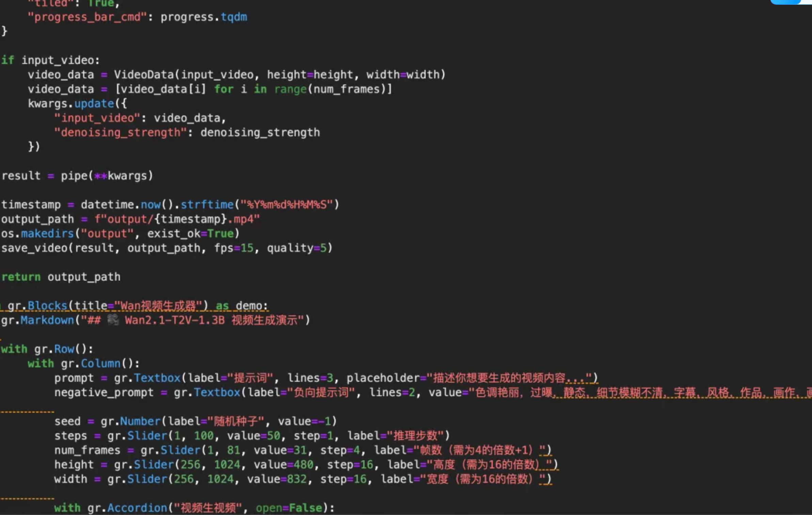This screenshot has width=812, height=515.
Task: Place cursor on 'tqdm' after progress
Action: coord(234,17)
